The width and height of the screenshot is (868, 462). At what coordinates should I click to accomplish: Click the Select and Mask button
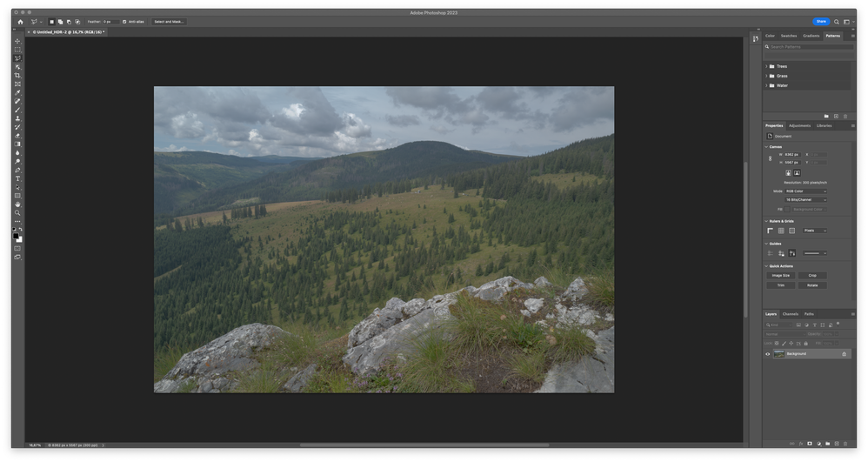tap(169, 22)
